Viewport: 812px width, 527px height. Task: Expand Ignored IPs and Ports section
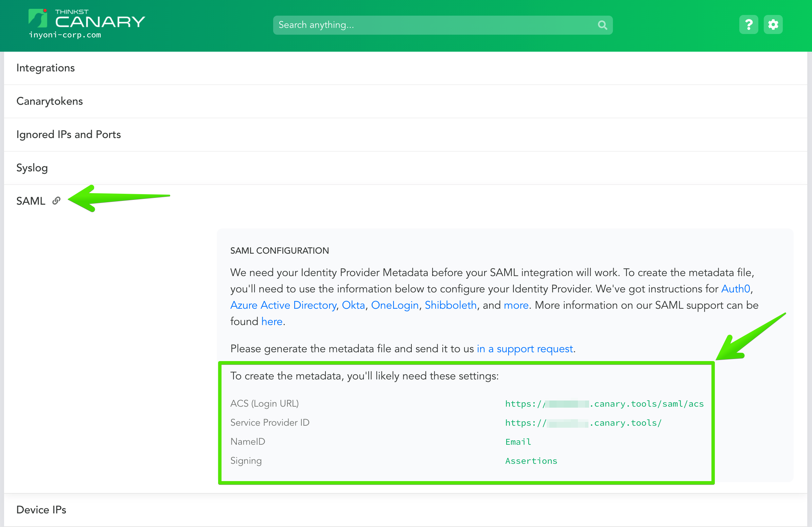[405, 135]
